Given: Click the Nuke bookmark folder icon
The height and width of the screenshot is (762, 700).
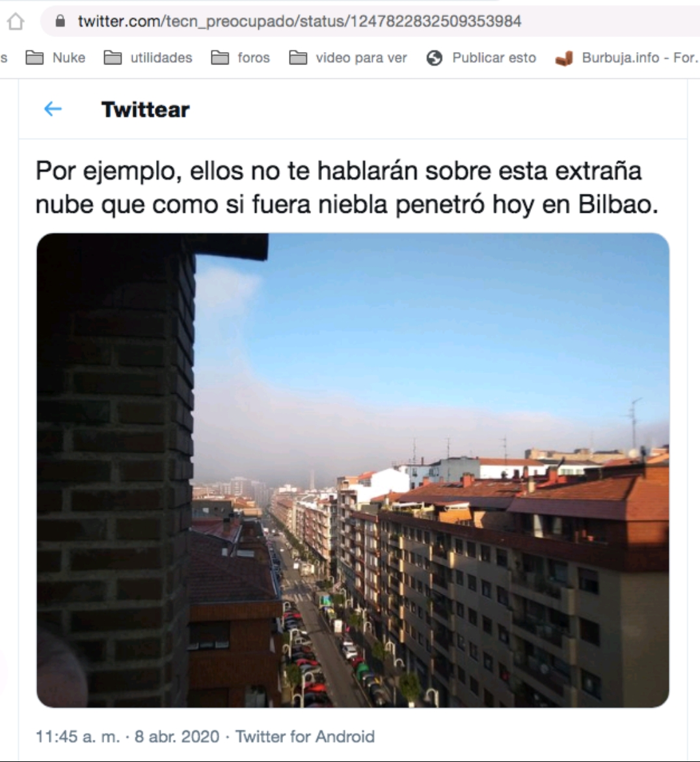Looking at the screenshot, I should [x=34, y=58].
